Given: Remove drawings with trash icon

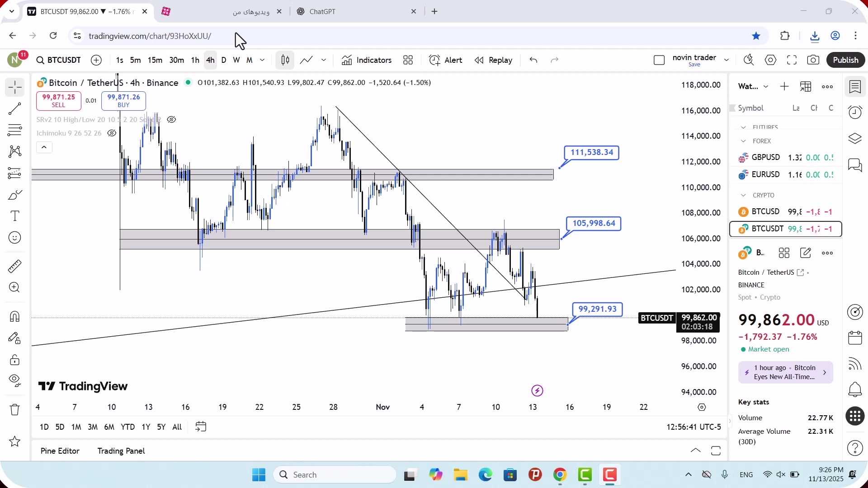Looking at the screenshot, I should 15,410.
